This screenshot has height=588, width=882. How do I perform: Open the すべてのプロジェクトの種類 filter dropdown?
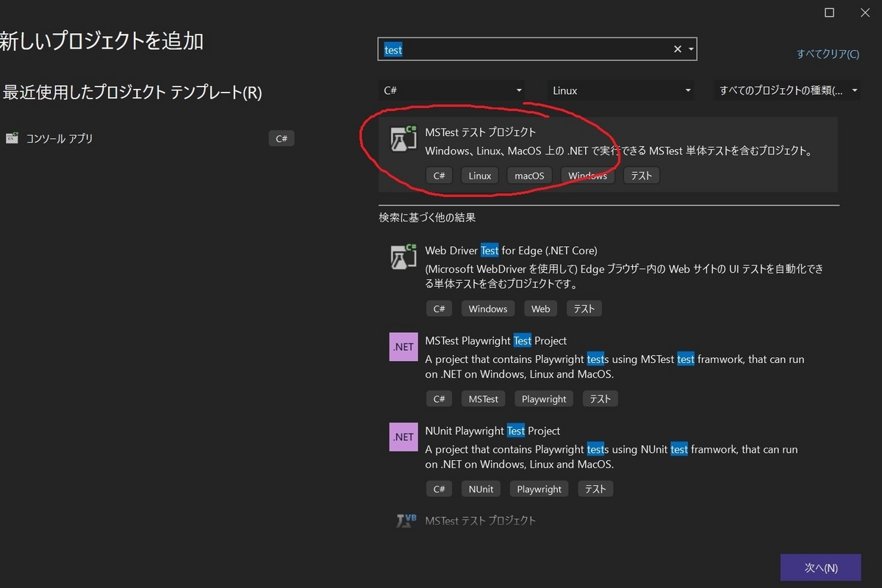click(x=788, y=90)
